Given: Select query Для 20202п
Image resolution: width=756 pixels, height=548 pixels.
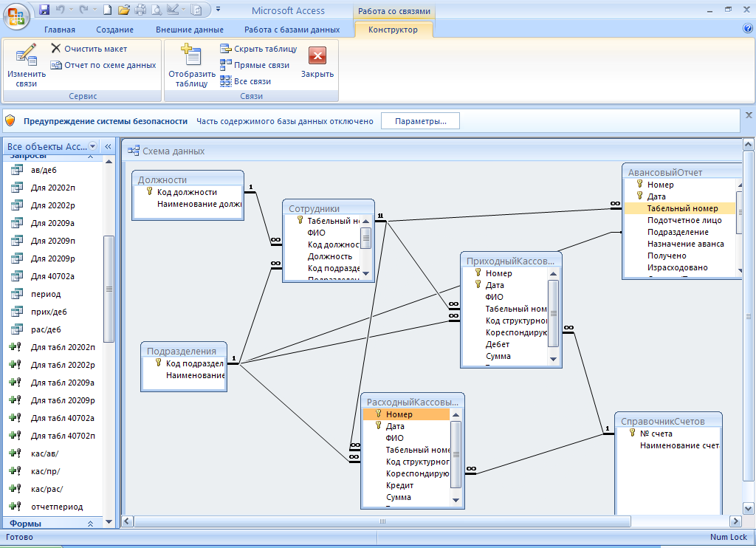Looking at the screenshot, I should tap(52, 188).
